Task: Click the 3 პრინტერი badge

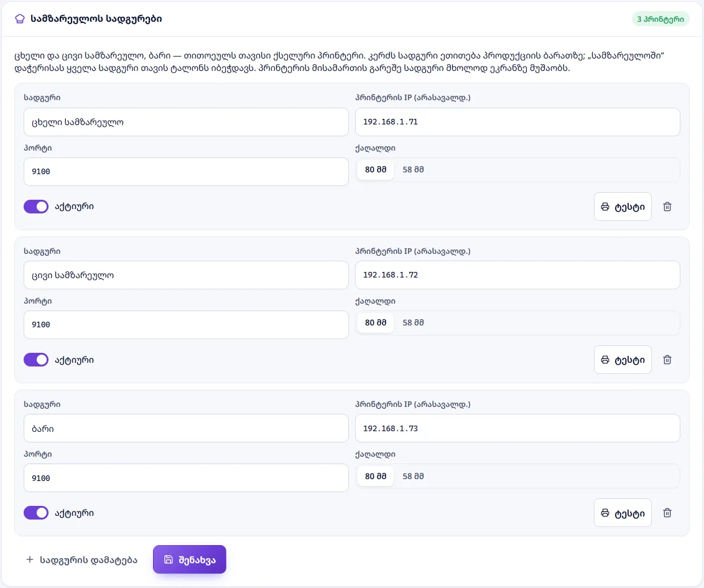Action: click(660, 19)
